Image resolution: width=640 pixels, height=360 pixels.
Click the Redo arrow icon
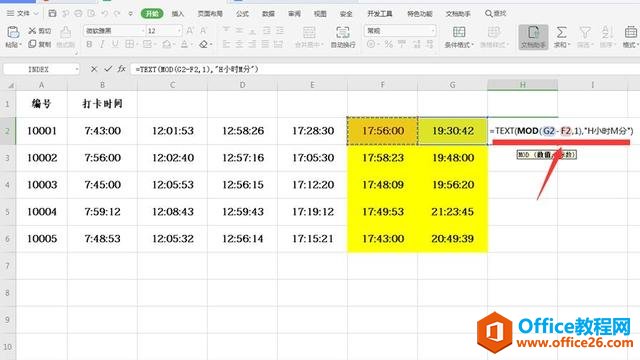(x=117, y=13)
